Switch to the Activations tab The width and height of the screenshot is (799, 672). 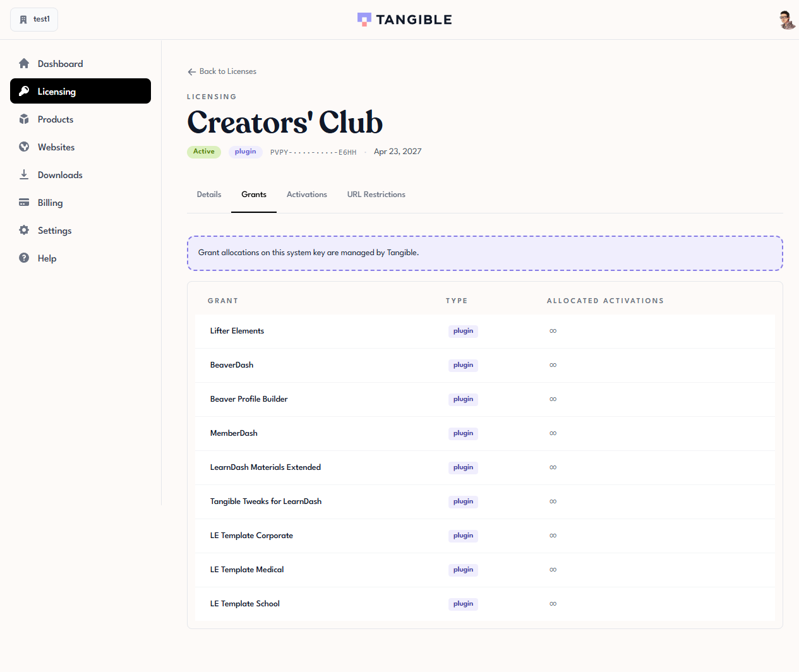(307, 195)
